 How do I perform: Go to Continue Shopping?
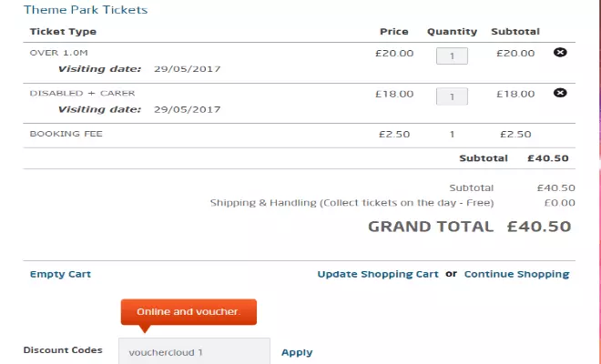tap(516, 274)
